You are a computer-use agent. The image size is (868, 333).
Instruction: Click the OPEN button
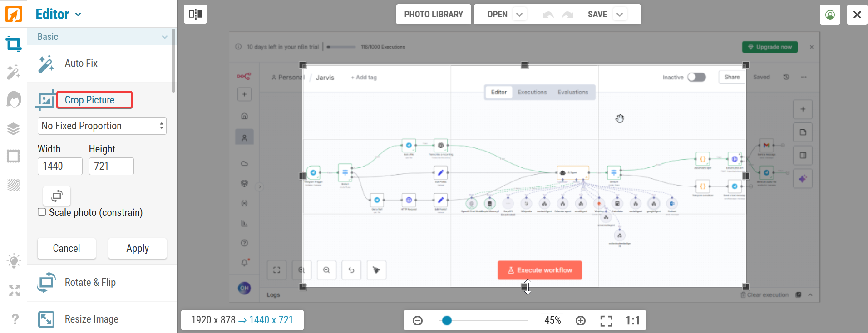click(x=497, y=15)
